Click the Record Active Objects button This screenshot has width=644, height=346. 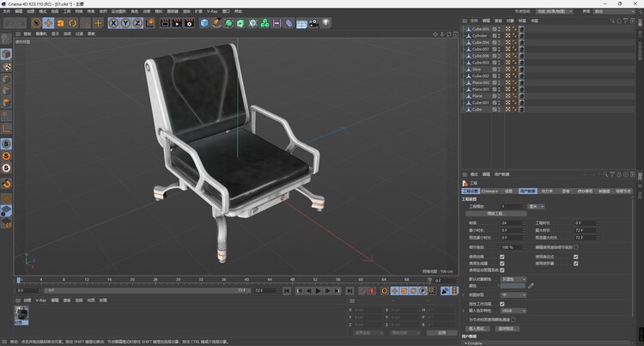pos(362,291)
